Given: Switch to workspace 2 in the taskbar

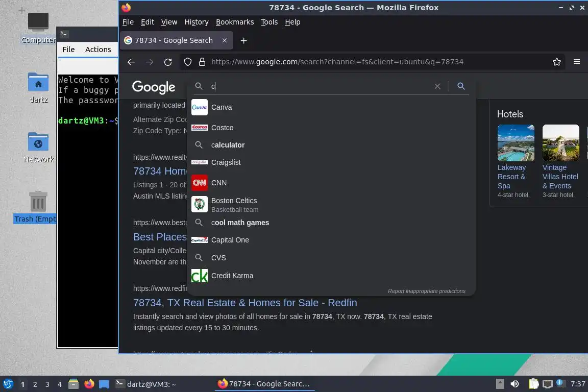Looking at the screenshot, I should (35, 384).
